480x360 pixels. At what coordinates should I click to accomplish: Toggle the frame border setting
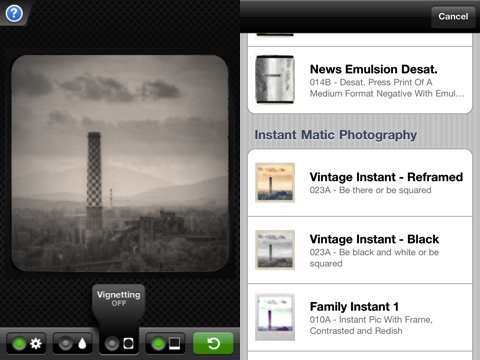165,343
